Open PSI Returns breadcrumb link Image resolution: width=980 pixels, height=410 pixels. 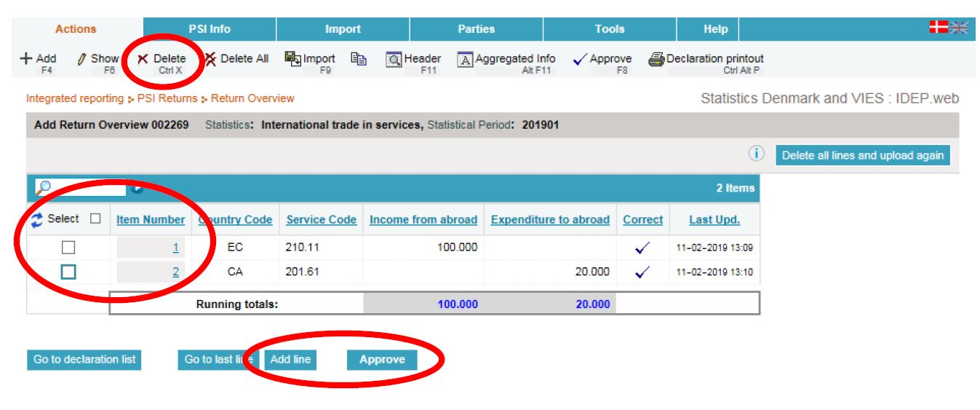pos(167,98)
